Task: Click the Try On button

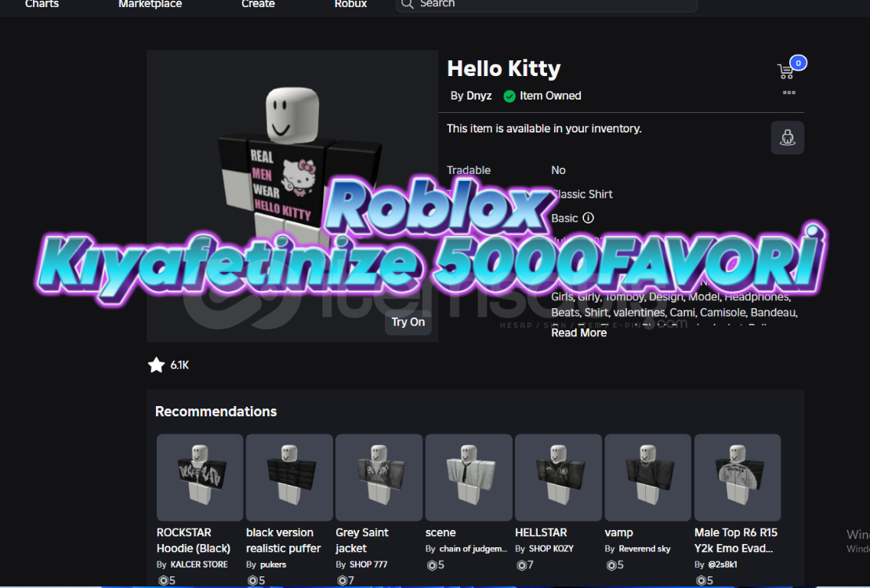Action: [408, 322]
